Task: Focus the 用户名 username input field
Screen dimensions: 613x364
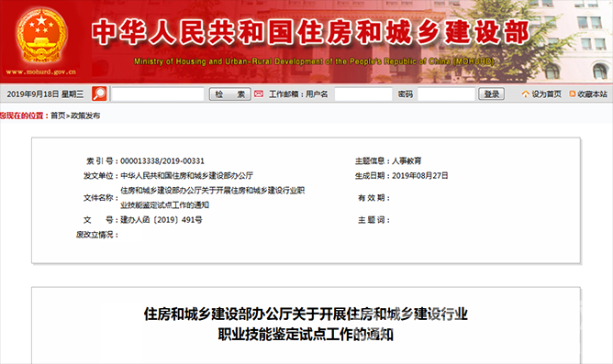Action: tap(363, 94)
